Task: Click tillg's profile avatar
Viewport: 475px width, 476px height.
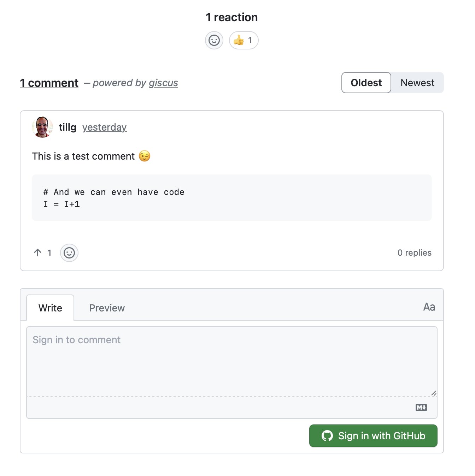Action: tap(42, 127)
